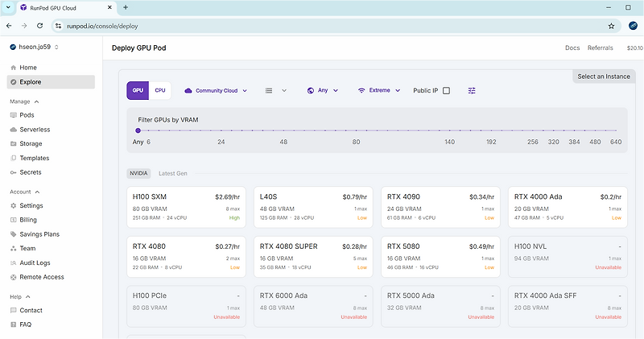Open Remote Access icon in sidebar
This screenshot has height=339, width=644.
(13, 277)
